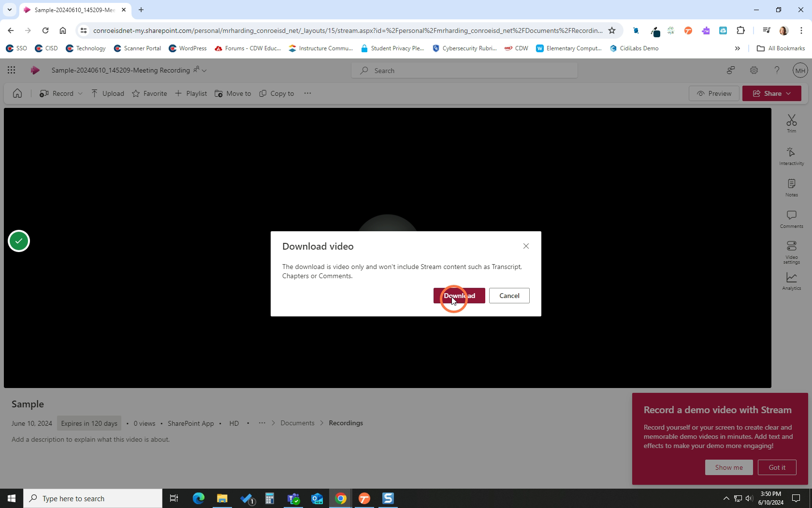Open more toolbar options ellipsis
Image resolution: width=812 pixels, height=508 pixels.
[307, 93]
